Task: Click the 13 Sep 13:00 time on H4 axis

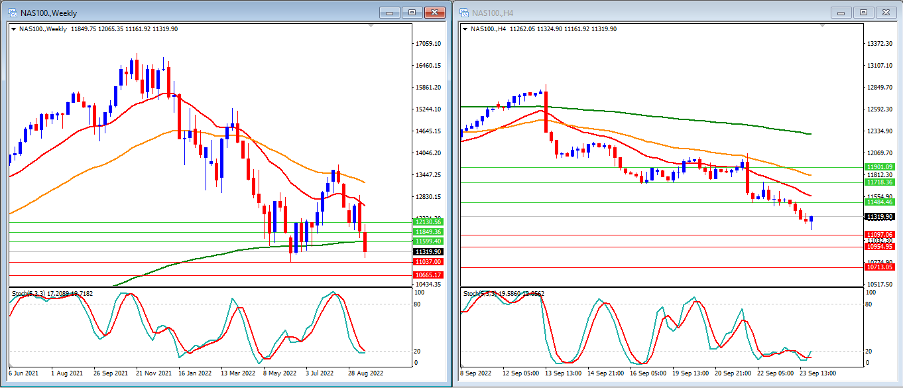Action: [x=564, y=374]
